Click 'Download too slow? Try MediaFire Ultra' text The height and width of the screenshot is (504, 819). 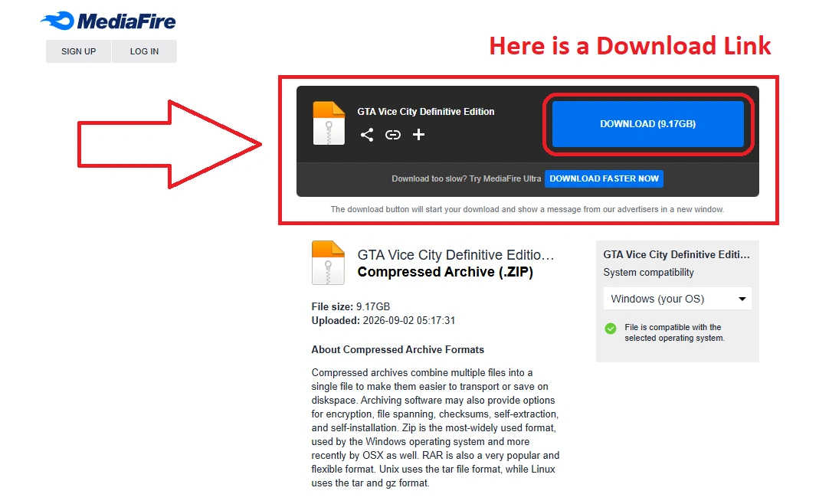pyautogui.click(x=467, y=178)
